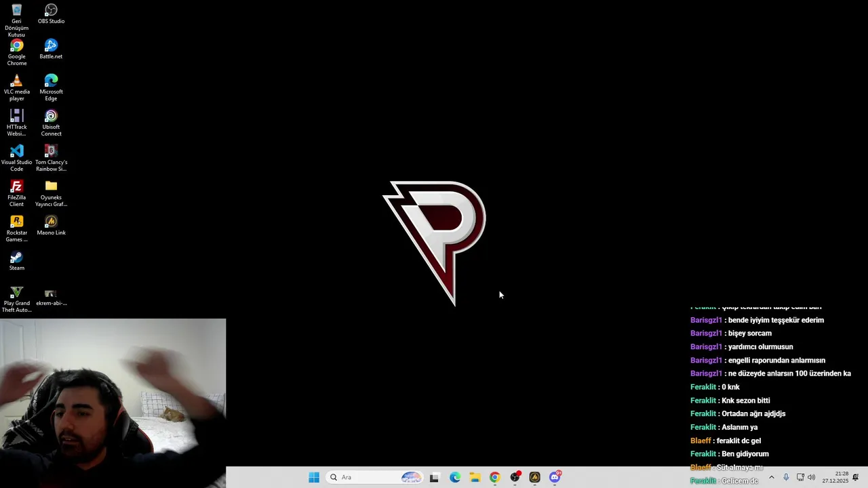
Task: Open Maono Link from the taskbar
Action: (x=535, y=477)
